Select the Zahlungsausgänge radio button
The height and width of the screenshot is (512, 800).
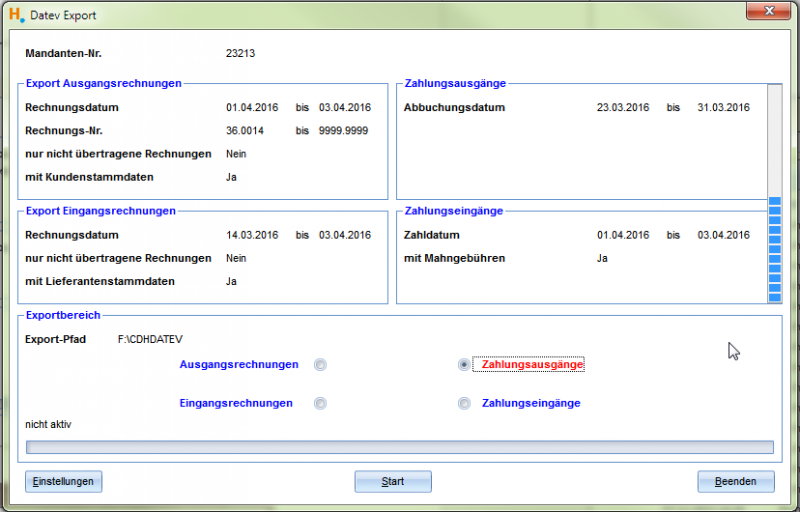tap(463, 365)
